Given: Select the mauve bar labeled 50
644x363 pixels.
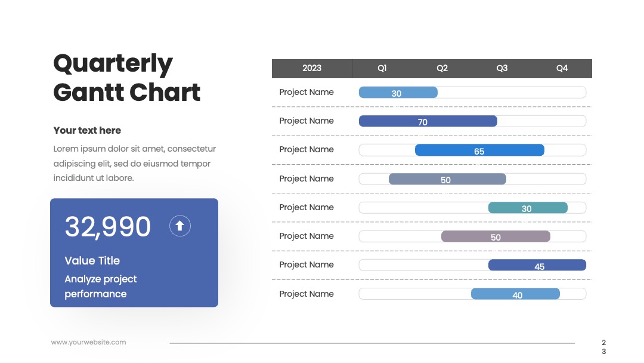Looking at the screenshot, I should [496, 236].
